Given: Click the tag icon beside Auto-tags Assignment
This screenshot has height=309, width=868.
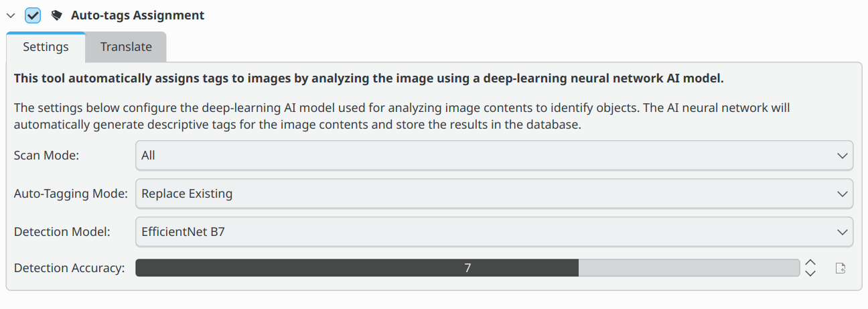Looking at the screenshot, I should tap(56, 15).
